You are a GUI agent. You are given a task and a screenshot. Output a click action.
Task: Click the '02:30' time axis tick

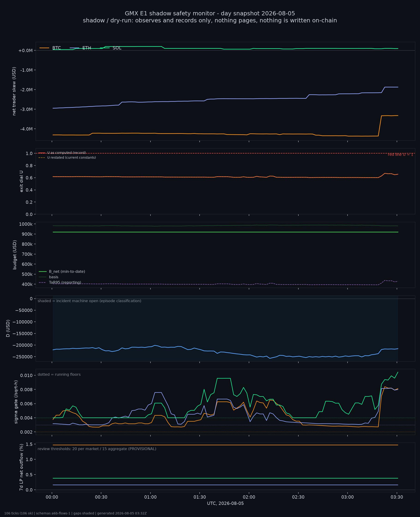pyautogui.click(x=298, y=497)
